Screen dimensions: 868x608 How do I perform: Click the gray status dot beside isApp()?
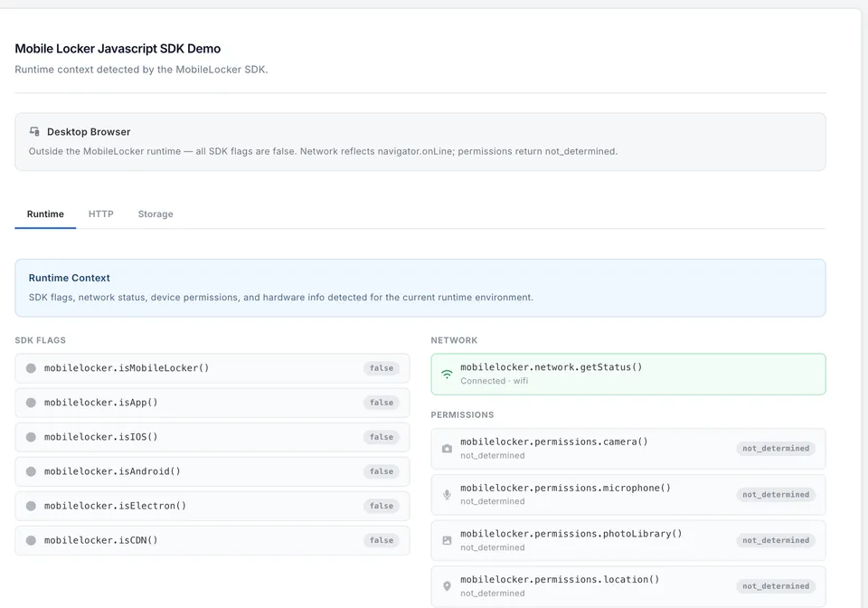point(31,403)
